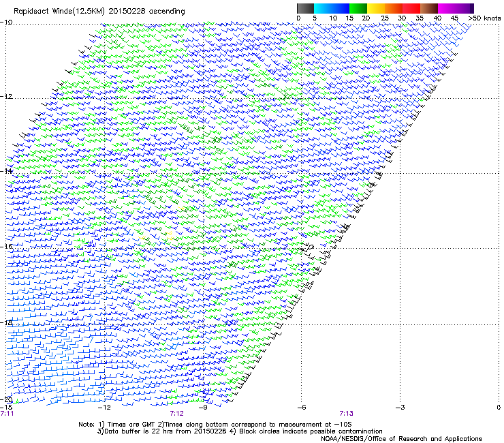Screen dimensions: 504x443
Task: Click the '-15' longitude axis label
Action: click(6, 408)
